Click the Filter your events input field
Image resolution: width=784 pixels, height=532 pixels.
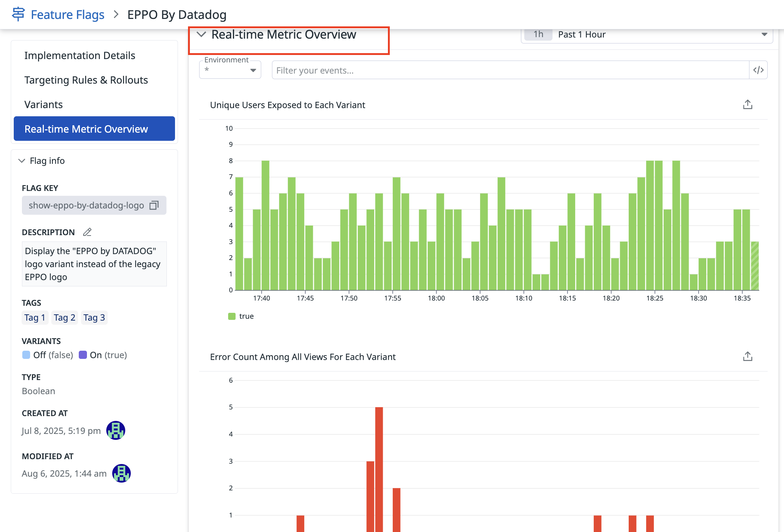click(x=510, y=70)
